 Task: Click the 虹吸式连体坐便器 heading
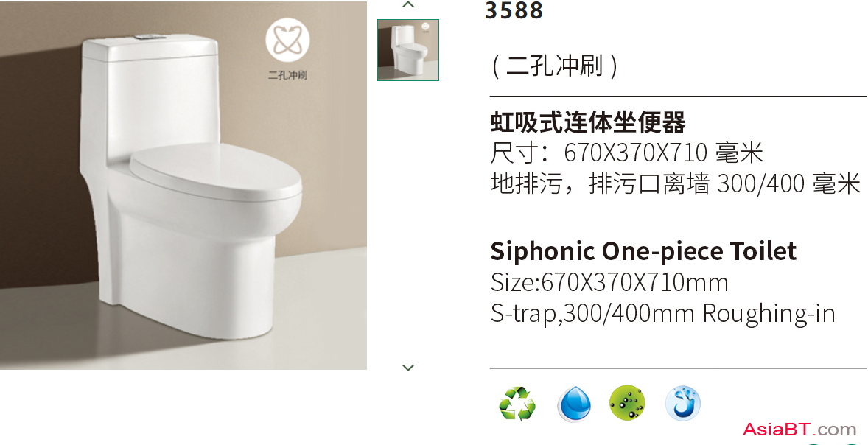pyautogui.click(x=588, y=122)
